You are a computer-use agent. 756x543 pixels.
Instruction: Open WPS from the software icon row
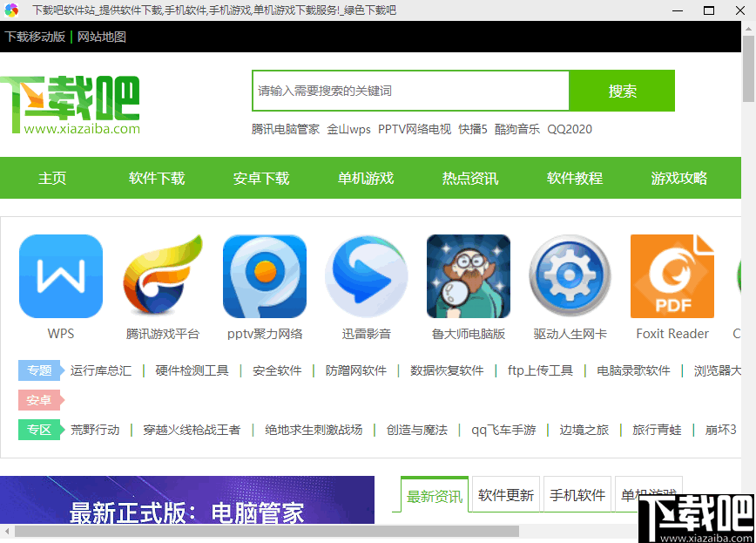pyautogui.click(x=60, y=276)
